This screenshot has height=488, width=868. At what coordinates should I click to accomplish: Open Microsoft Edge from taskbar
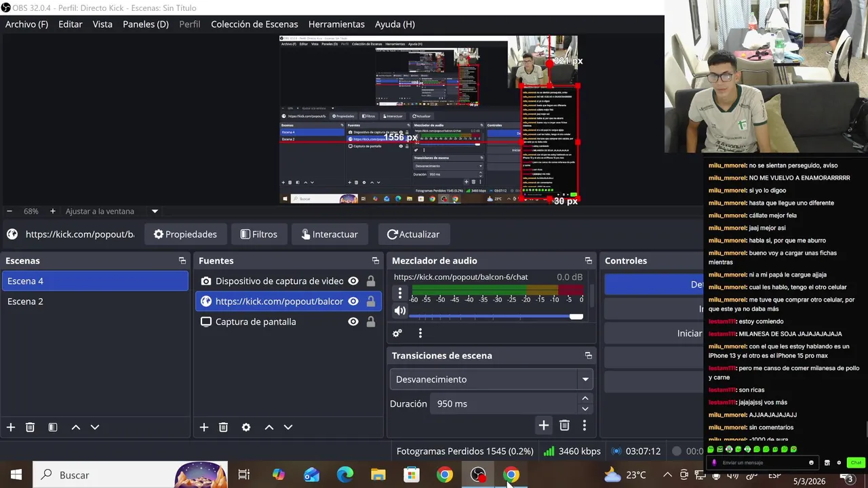[345, 475]
